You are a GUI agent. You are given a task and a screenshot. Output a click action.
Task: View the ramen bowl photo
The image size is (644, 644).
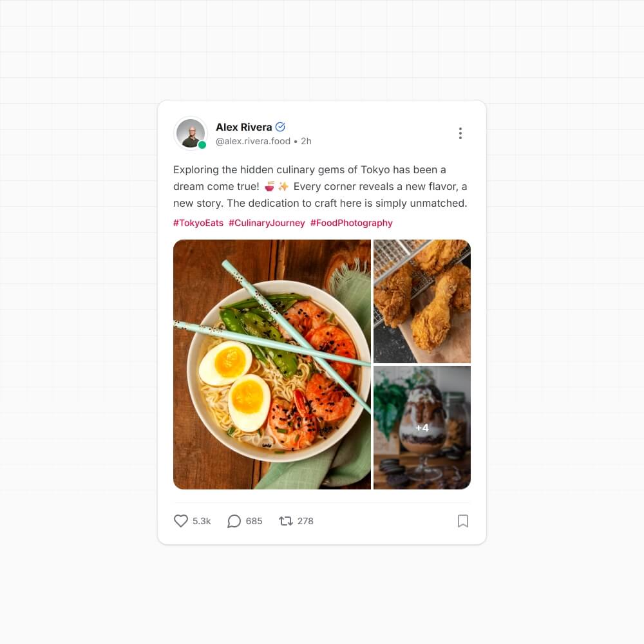pos(272,365)
